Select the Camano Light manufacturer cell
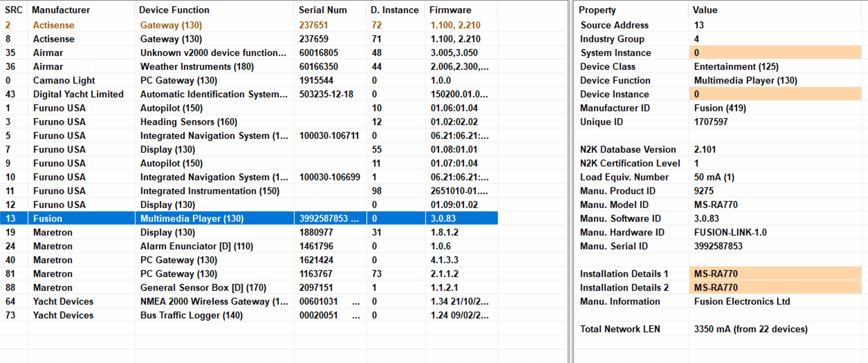Viewport: 868px width, 363px height. (64, 81)
